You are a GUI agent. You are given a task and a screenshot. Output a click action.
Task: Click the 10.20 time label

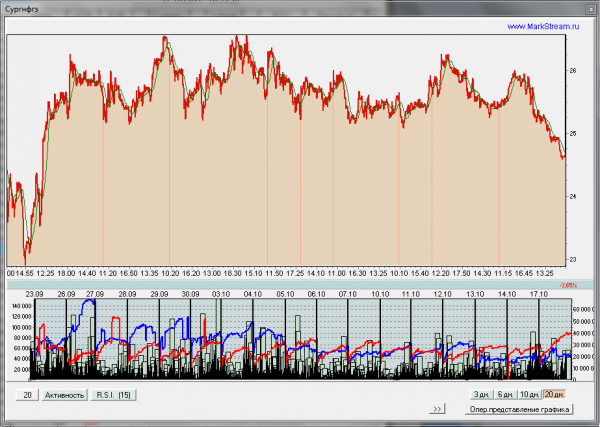[170, 274]
